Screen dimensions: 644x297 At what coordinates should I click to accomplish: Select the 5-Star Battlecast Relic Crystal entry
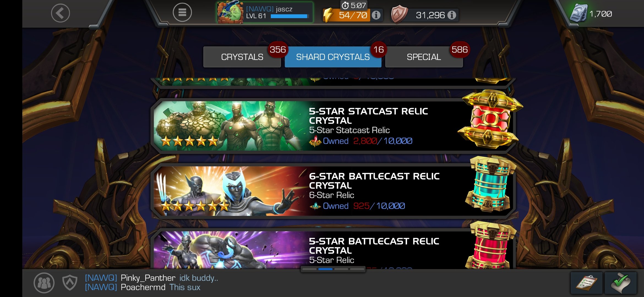(x=333, y=249)
